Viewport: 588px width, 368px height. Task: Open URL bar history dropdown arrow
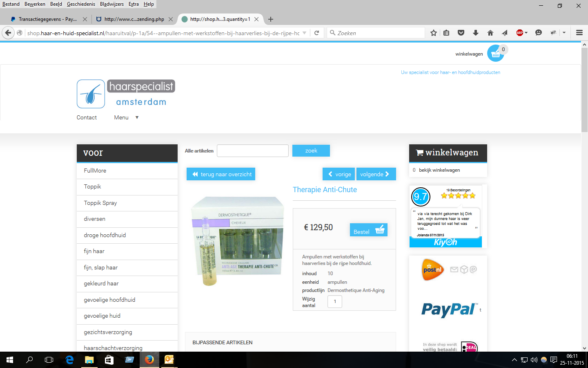coord(304,33)
